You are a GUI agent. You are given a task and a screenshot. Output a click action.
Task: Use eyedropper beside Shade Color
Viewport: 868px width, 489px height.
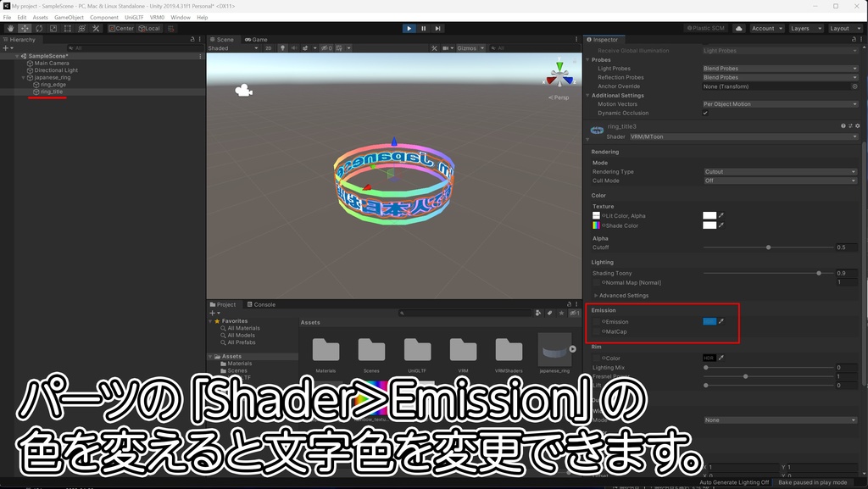click(721, 225)
